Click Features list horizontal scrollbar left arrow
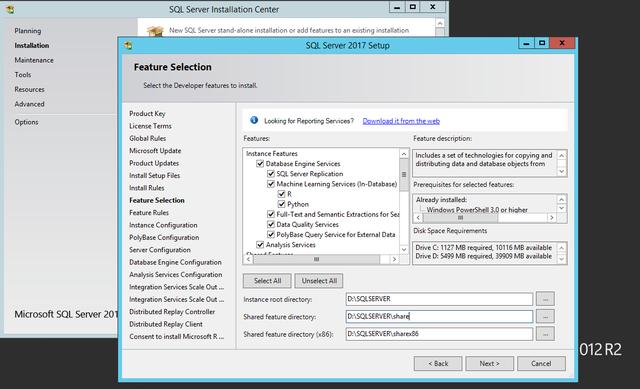Screen dimensions: 640x389 [249, 259]
